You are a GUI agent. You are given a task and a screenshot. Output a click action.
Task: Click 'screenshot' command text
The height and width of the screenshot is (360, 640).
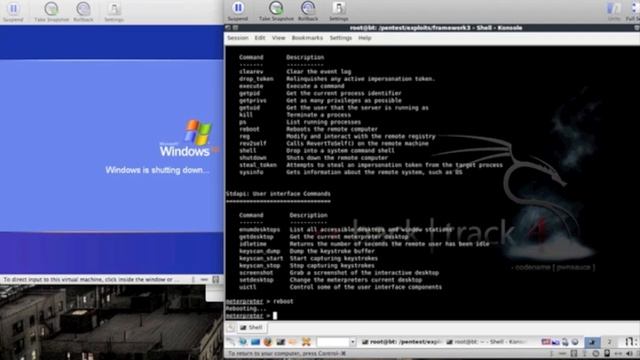click(256, 273)
